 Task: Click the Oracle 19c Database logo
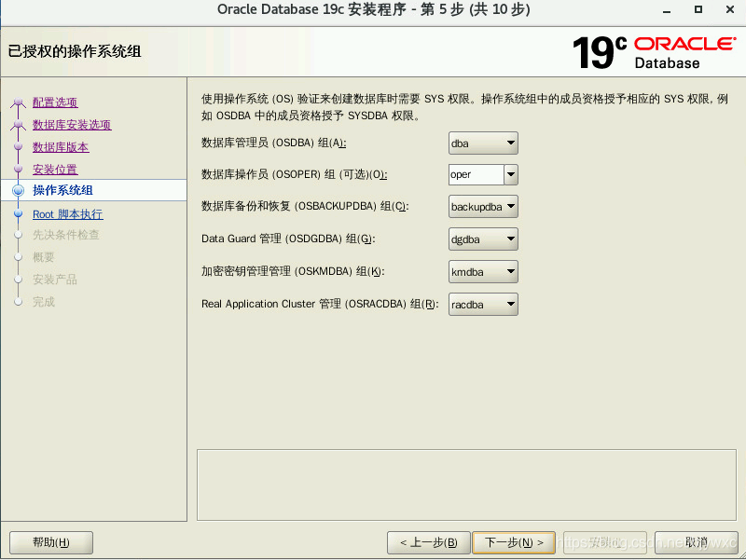(655, 52)
